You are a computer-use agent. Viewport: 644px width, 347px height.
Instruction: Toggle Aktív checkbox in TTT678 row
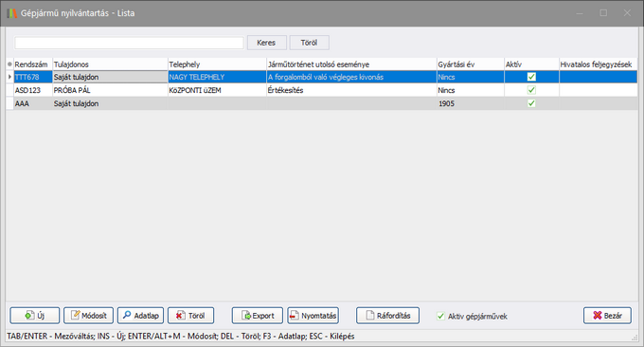pos(531,77)
